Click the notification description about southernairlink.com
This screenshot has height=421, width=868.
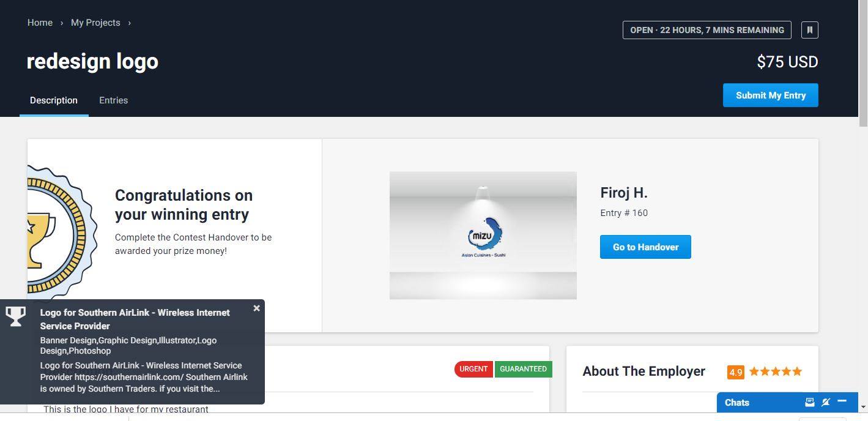pyautogui.click(x=144, y=377)
